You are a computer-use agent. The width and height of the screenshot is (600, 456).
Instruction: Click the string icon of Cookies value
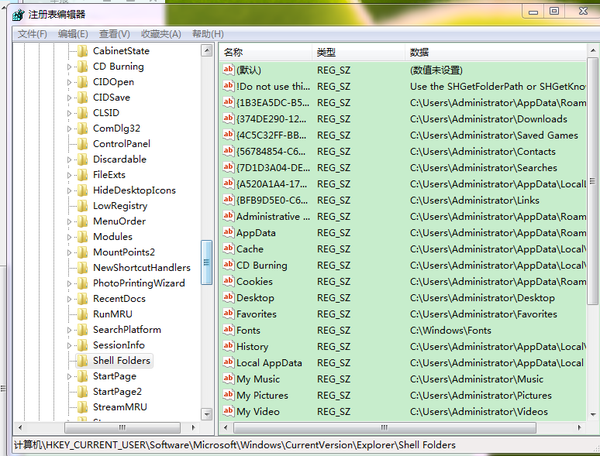(228, 281)
